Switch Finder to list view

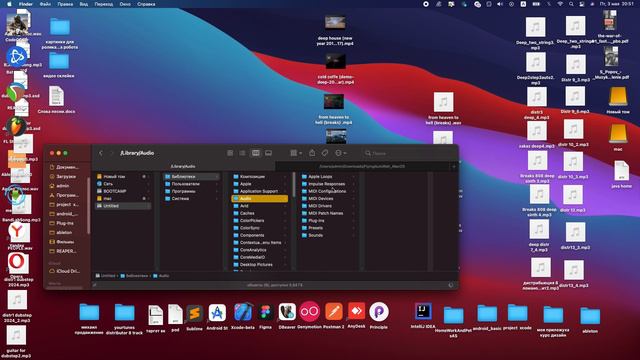coord(242,153)
